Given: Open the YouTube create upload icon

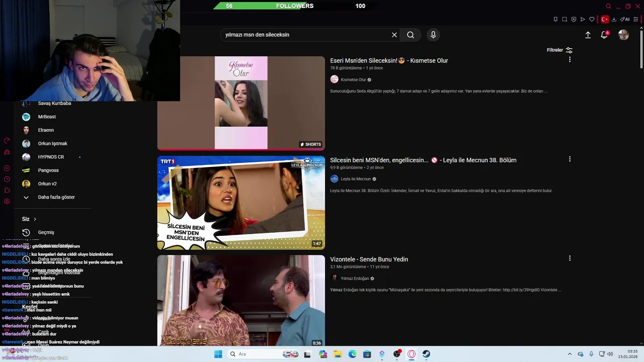Looking at the screenshot, I should tap(588, 35).
